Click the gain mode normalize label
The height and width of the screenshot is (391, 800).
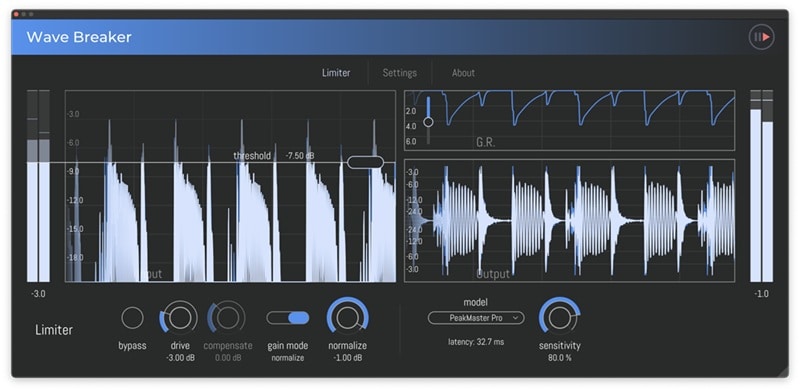coord(288,358)
